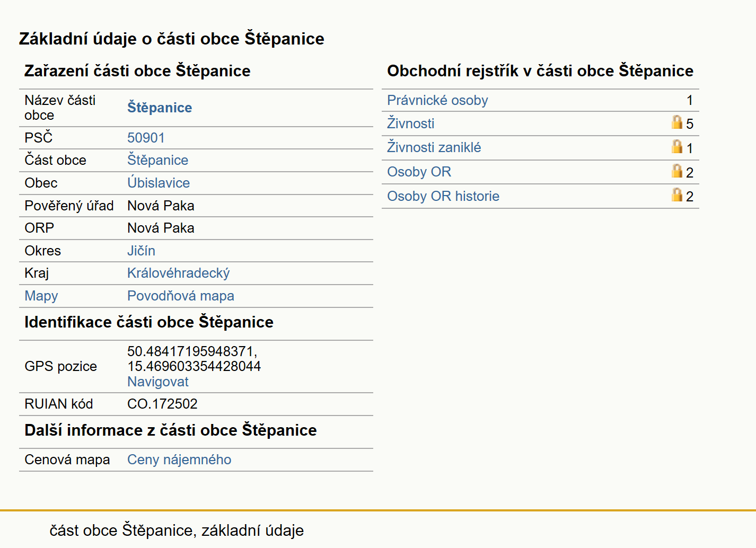This screenshot has height=548, width=756.
Task: Click the Obec label
Action: 41,183
